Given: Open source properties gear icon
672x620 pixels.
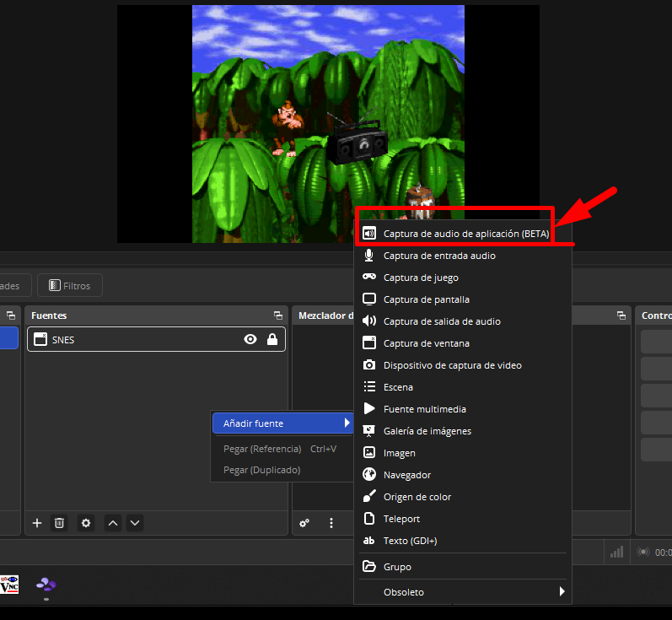Looking at the screenshot, I should 85,523.
